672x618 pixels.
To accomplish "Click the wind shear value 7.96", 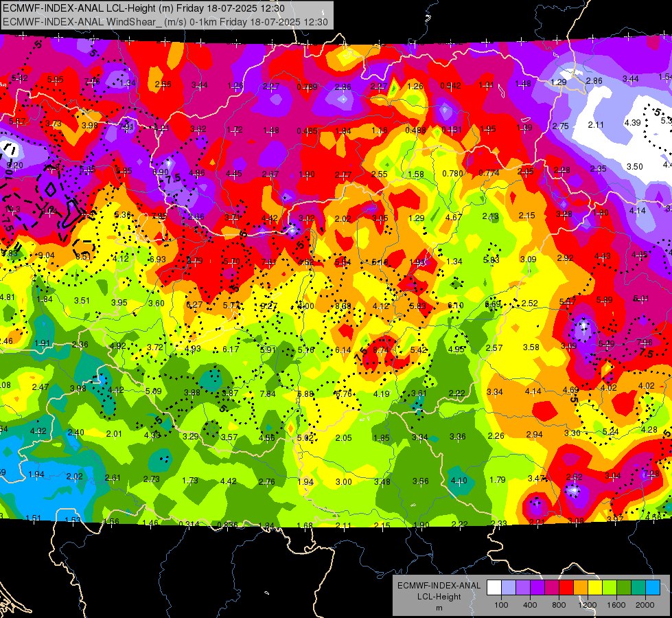I will pyautogui.click(x=645, y=342).
